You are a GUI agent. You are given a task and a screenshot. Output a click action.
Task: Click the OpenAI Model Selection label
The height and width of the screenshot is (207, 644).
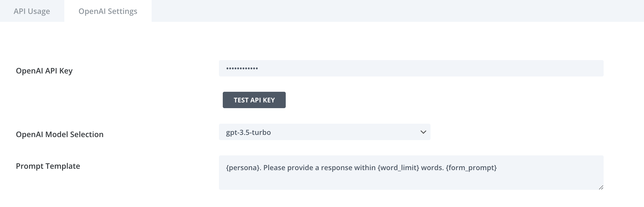pos(60,134)
